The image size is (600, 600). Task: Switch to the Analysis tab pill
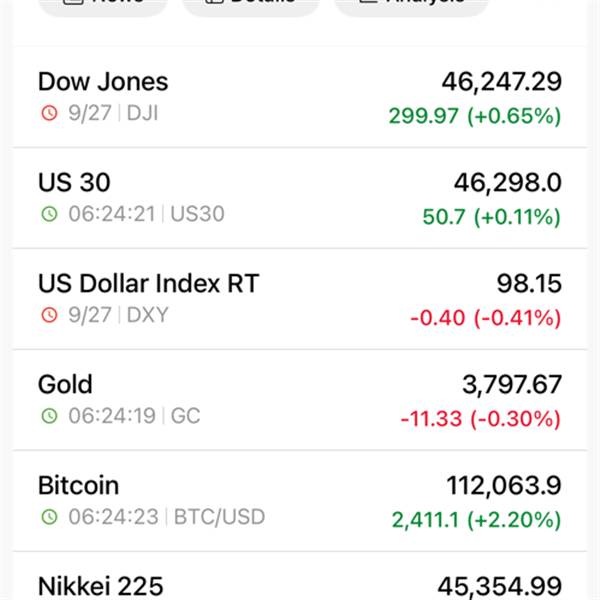coord(411,5)
